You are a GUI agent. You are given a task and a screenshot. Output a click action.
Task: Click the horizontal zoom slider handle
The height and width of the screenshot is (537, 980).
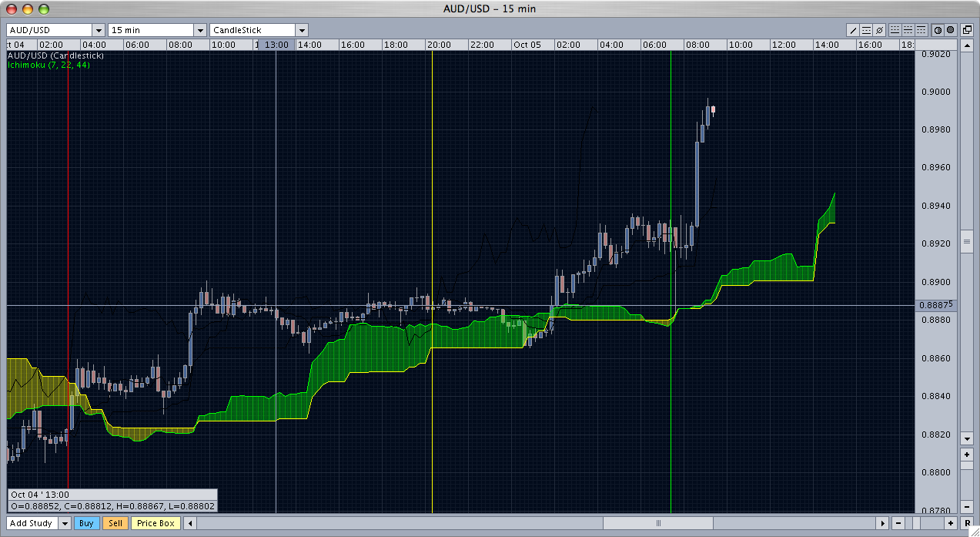coord(916,523)
